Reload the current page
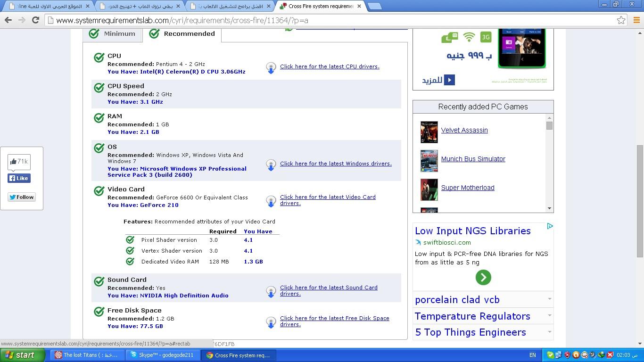 pos(35,20)
